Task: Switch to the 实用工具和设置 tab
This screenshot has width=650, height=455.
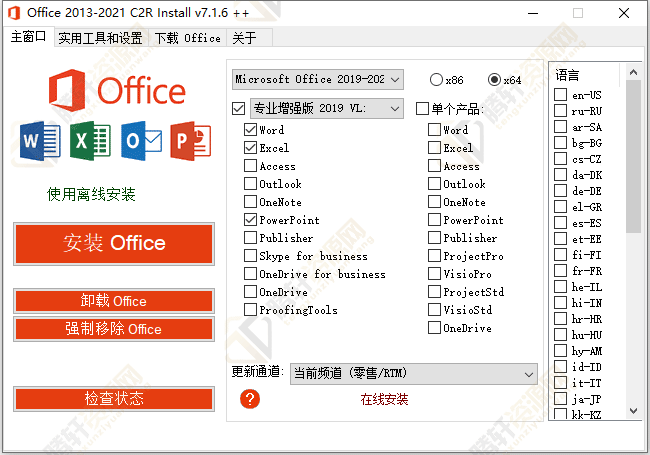Action: point(99,38)
